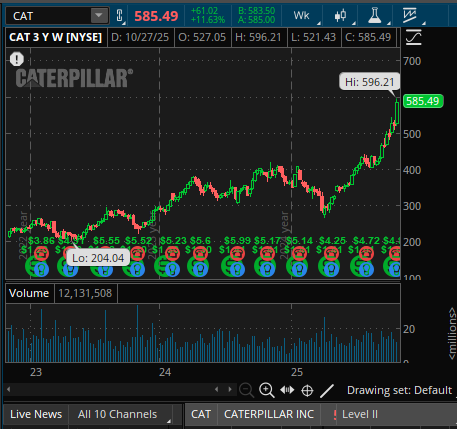Click the red phone icon under $4.25

coord(331,254)
